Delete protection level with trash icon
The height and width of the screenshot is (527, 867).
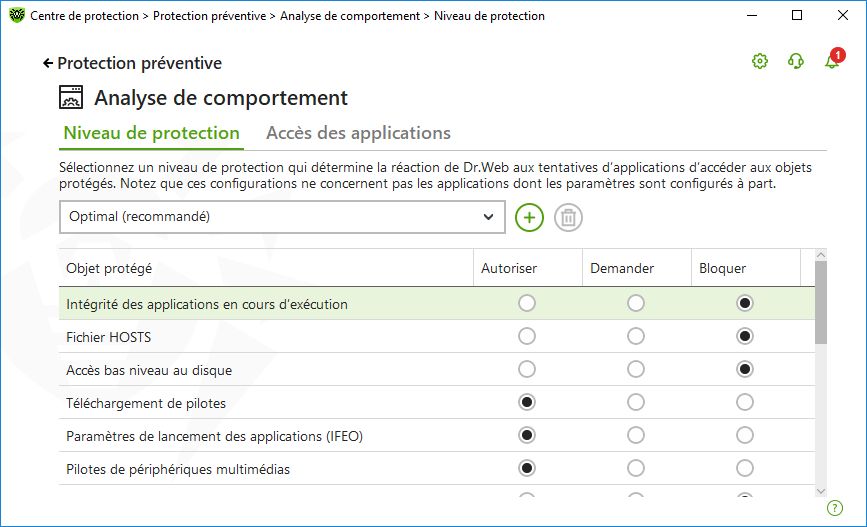(568, 217)
